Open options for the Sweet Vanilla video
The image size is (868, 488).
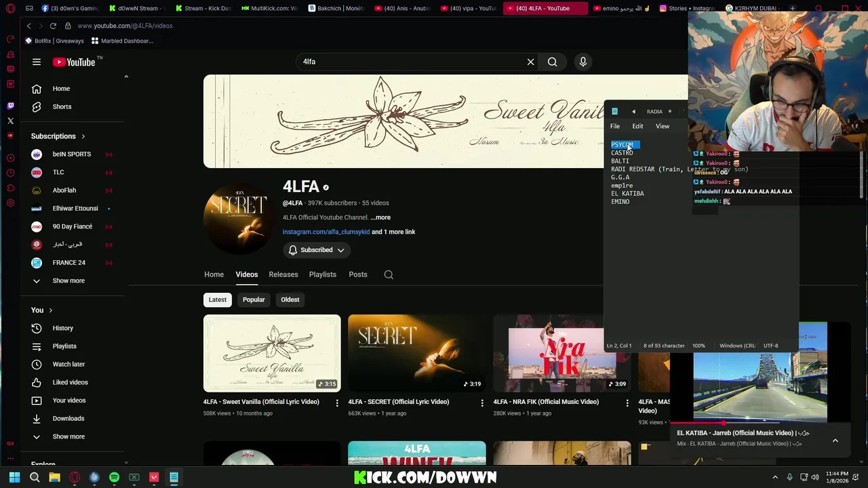pos(337,403)
